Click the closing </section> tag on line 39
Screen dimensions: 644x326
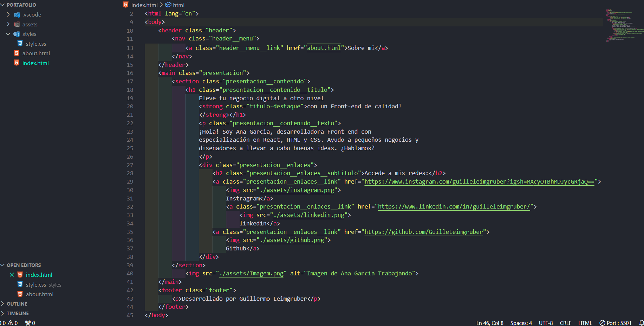189,266
